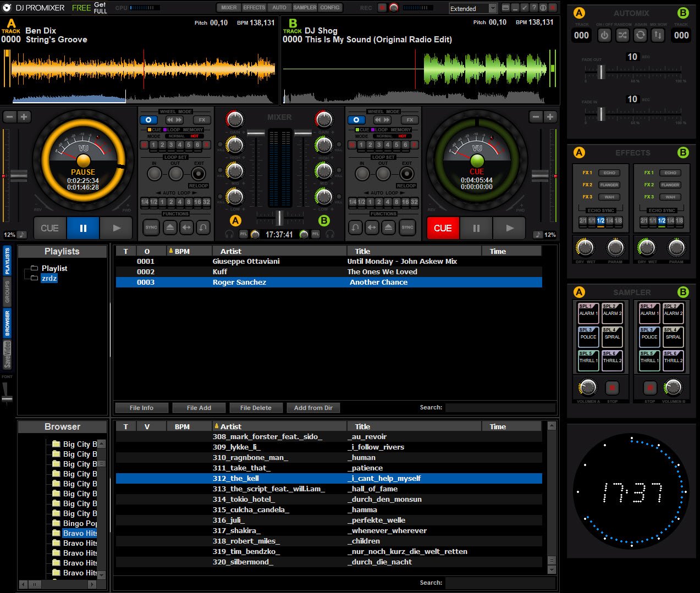Image resolution: width=700 pixels, height=593 pixels.
Task: Switch to the BROWSER side tab
Action: point(7,323)
